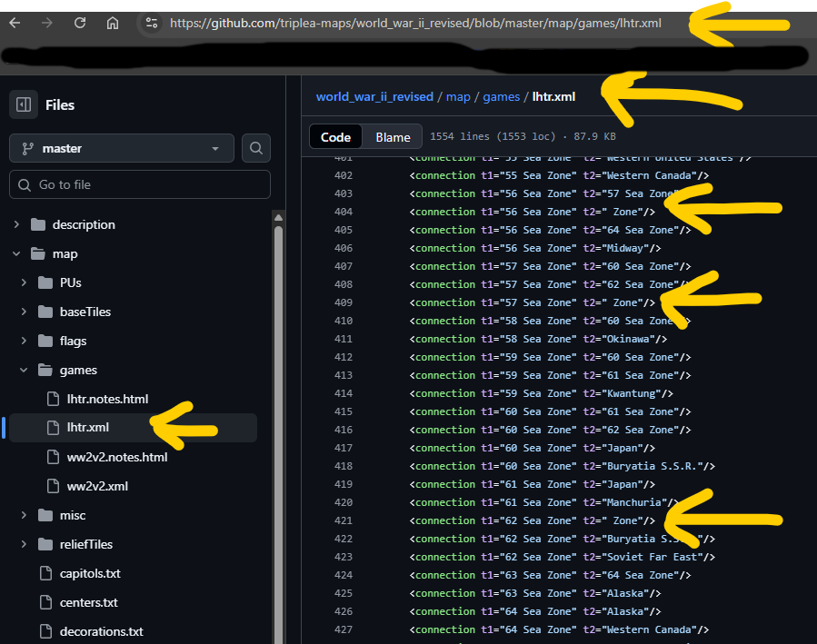817x644 pixels.
Task: Open the games breadcrumb link
Action: tap(502, 97)
